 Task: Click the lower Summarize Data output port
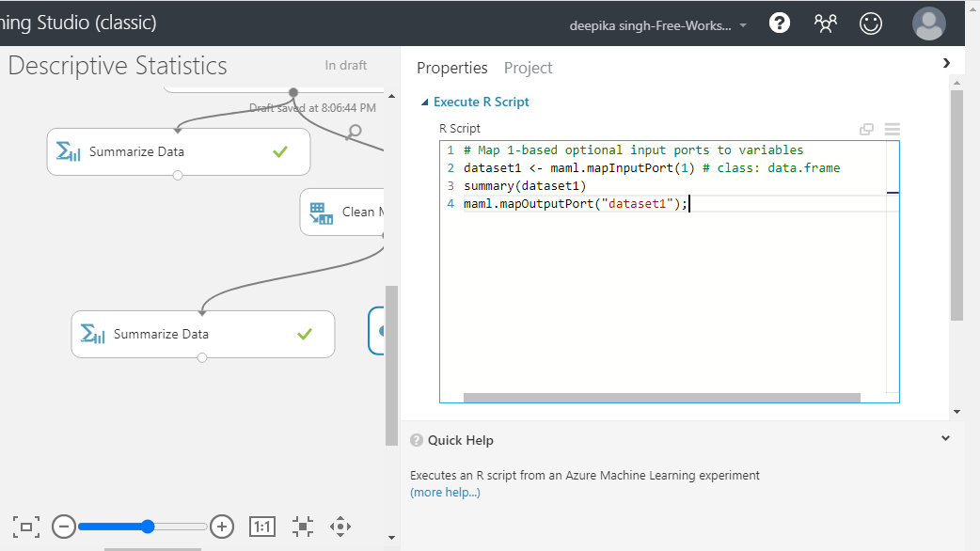[x=202, y=358]
